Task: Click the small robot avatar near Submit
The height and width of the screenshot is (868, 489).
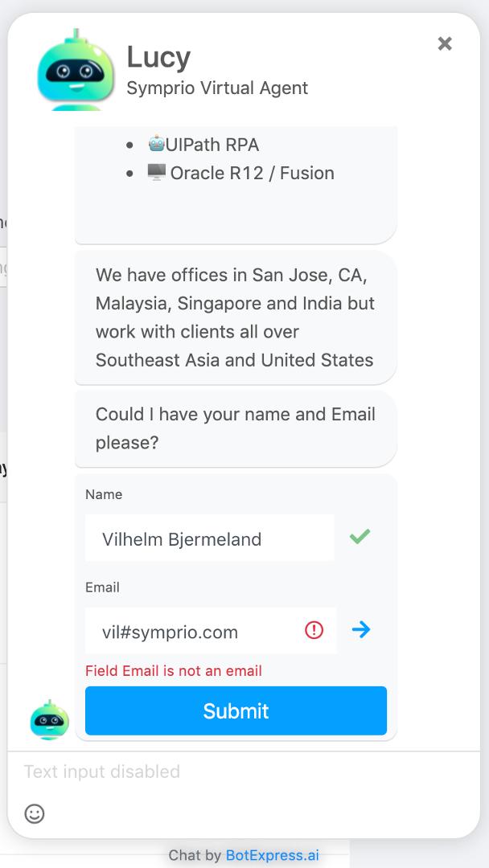Action: point(50,719)
